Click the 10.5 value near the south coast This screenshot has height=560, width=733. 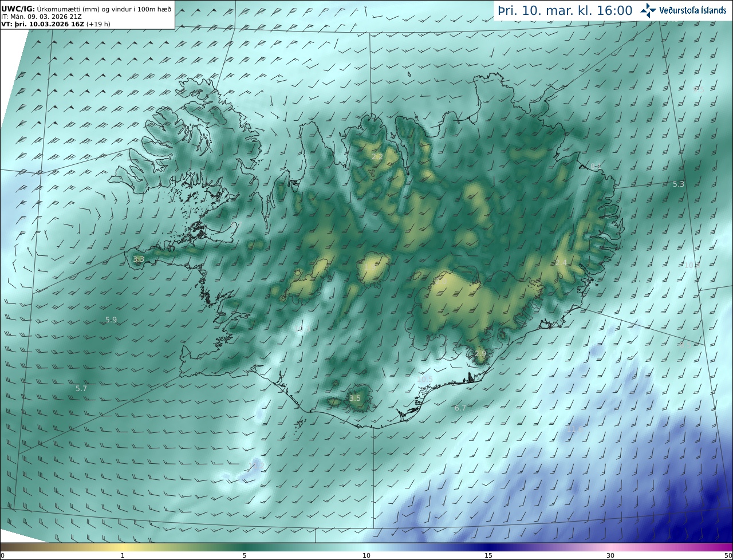(x=425, y=379)
